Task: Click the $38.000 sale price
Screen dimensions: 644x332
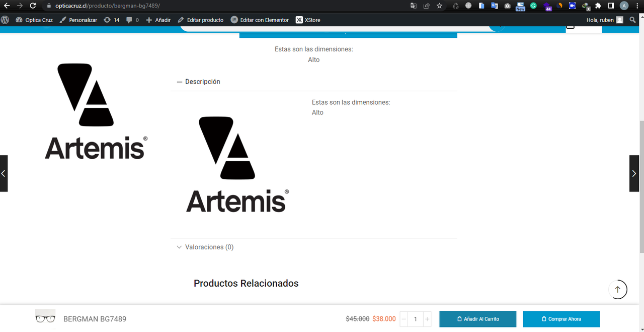Action: (x=384, y=319)
